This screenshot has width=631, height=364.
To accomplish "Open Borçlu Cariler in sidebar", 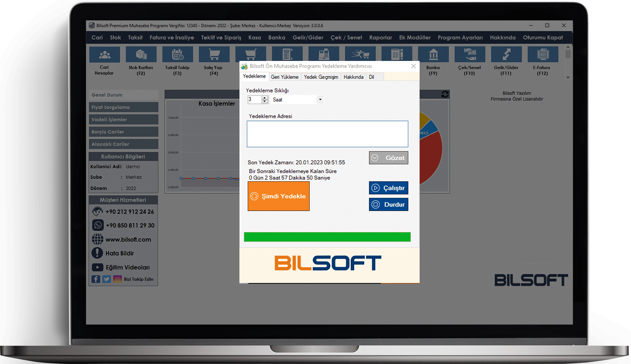I will click(124, 131).
